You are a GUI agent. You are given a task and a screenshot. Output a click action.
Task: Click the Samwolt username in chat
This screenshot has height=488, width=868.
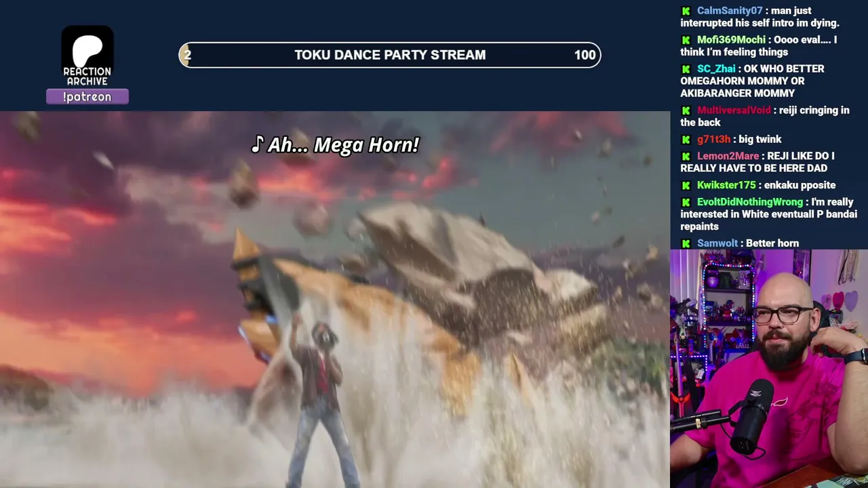click(717, 243)
